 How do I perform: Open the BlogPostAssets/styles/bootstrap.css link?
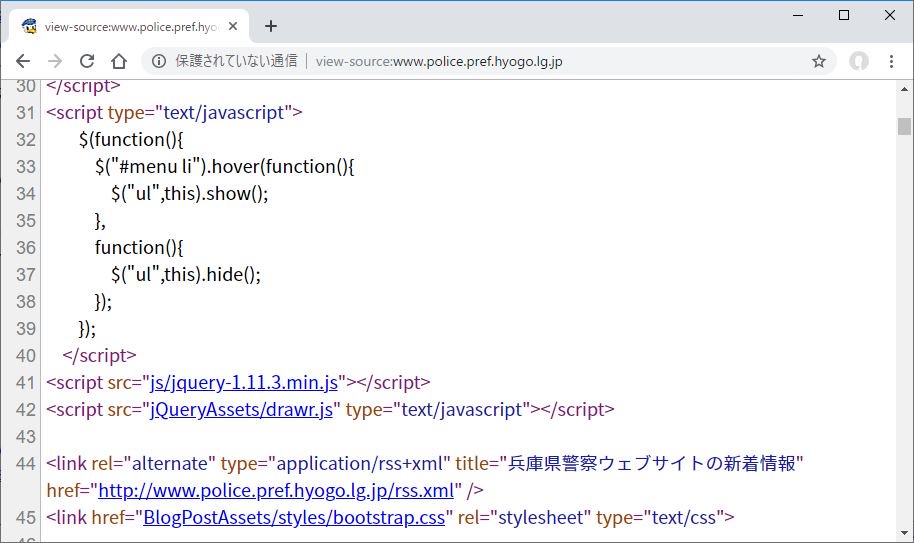tap(294, 517)
